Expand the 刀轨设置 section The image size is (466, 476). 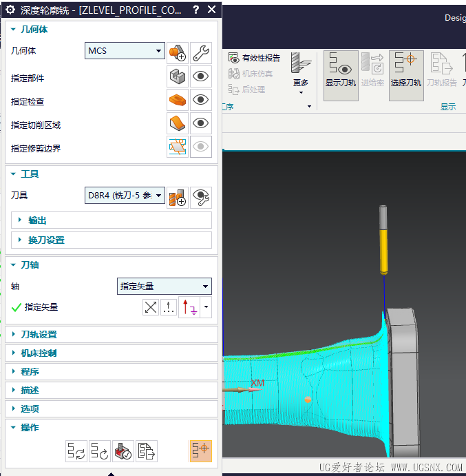click(112, 335)
